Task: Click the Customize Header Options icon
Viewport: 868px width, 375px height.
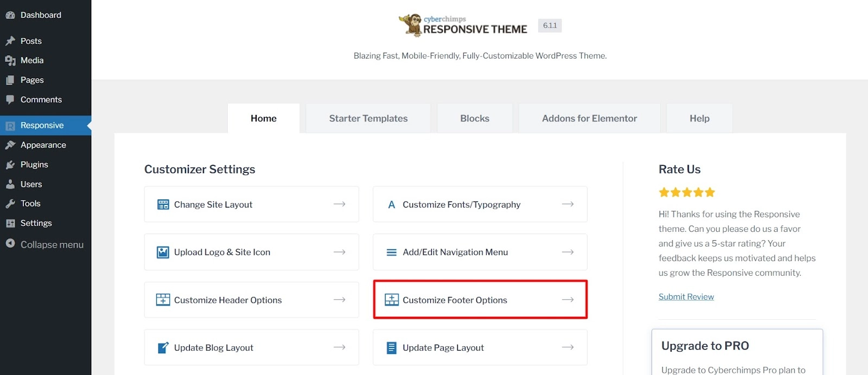Action: tap(163, 300)
